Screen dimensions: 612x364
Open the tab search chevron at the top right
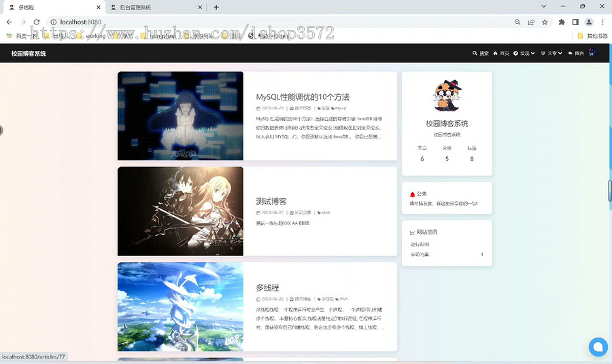544,6
